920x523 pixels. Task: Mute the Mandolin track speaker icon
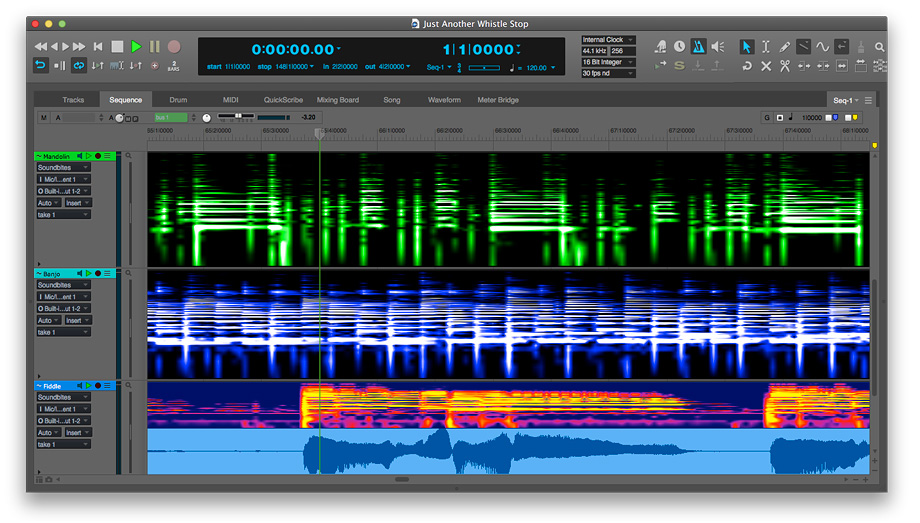(80, 156)
